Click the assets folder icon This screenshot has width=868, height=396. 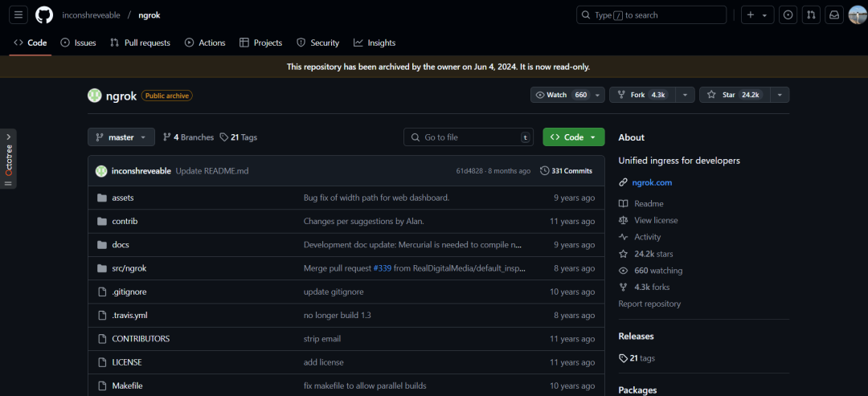pos(102,198)
